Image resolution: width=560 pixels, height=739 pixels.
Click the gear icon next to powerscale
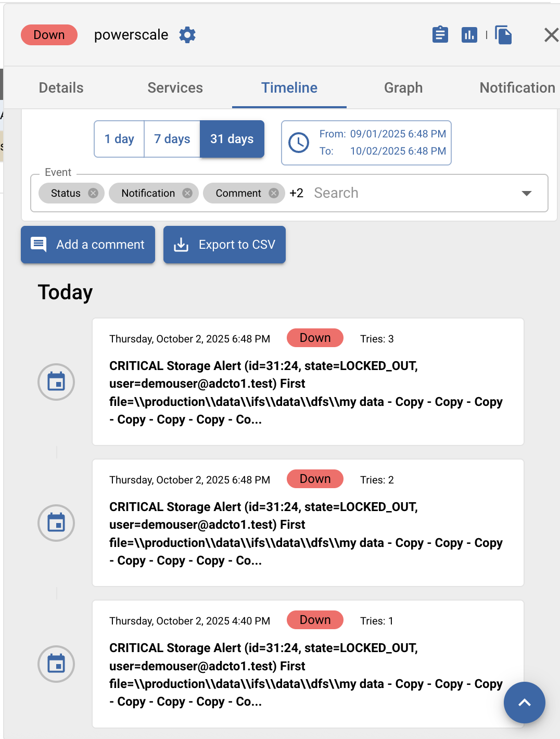[x=187, y=35]
